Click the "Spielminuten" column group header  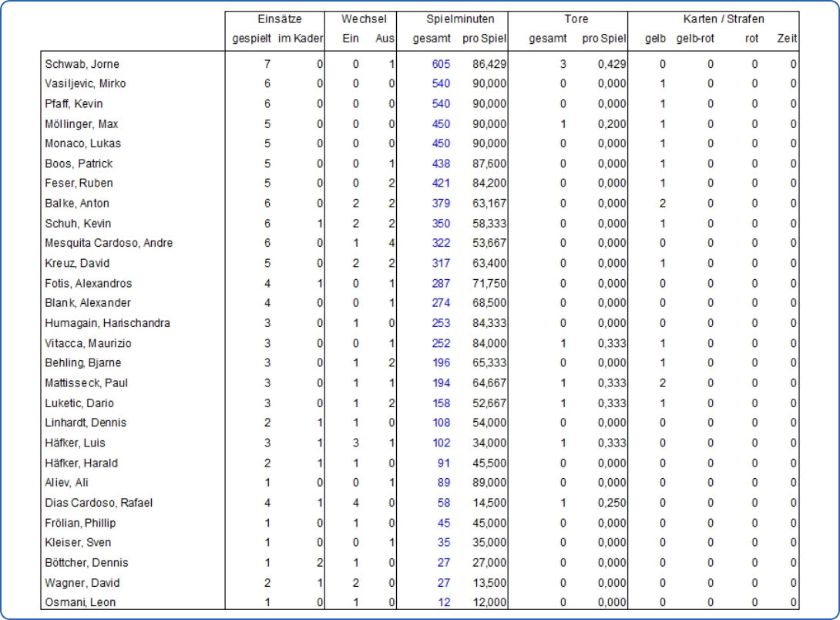[460, 19]
